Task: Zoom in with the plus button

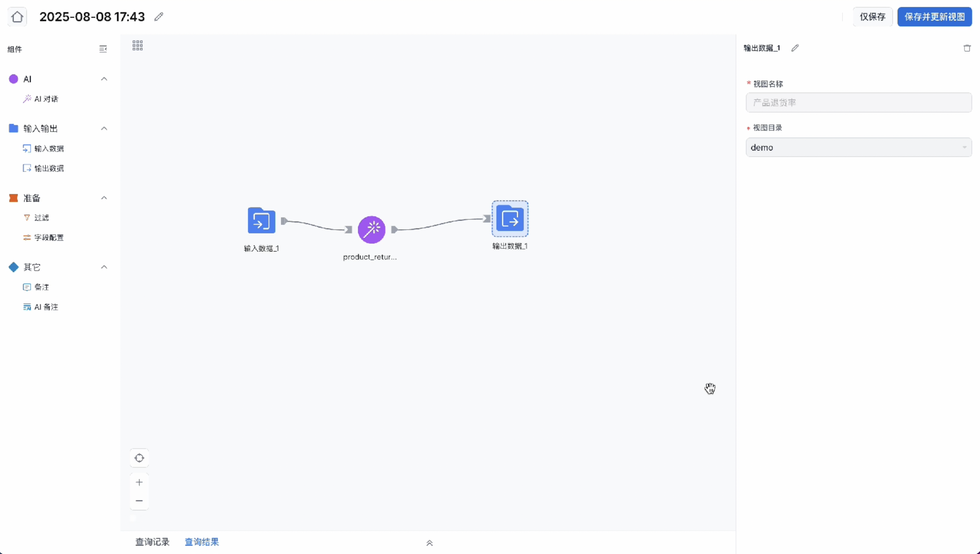Action: click(x=139, y=482)
